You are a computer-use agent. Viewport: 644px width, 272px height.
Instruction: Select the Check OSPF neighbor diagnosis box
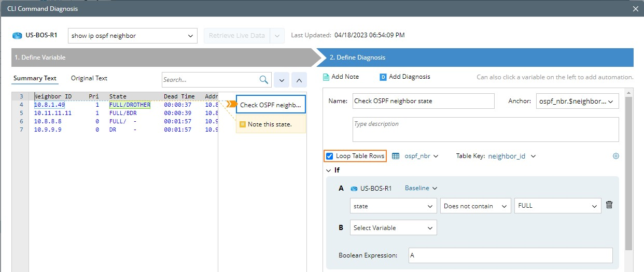coord(271,105)
